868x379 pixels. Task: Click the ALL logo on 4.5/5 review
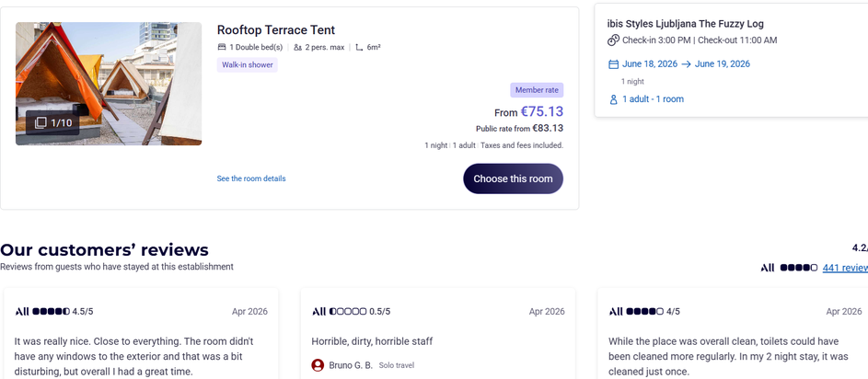click(22, 312)
